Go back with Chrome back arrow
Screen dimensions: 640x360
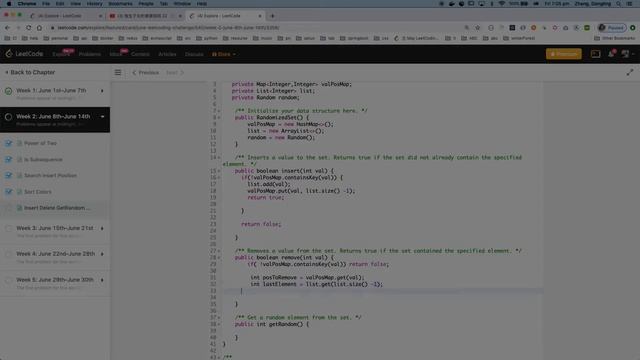(x=7, y=28)
